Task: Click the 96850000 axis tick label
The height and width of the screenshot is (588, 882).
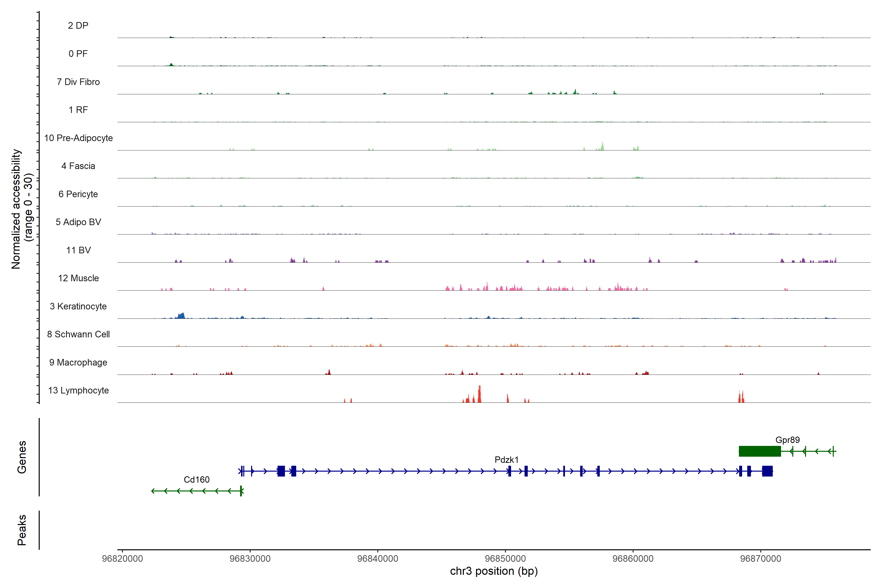Action: 505,558
